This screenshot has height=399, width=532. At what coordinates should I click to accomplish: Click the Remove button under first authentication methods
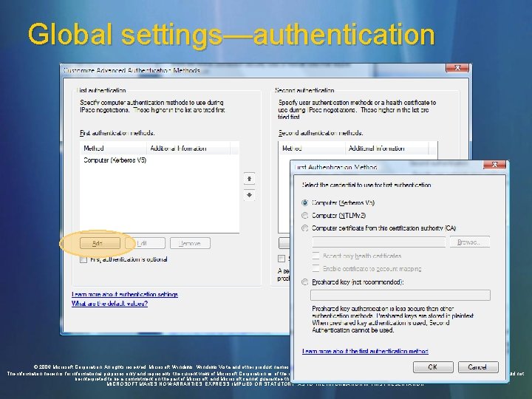(x=190, y=243)
